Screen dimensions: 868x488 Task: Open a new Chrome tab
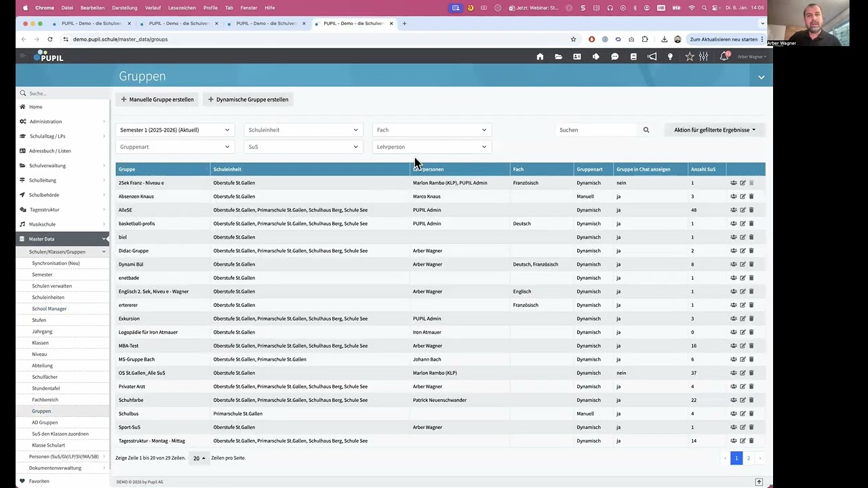404,23
